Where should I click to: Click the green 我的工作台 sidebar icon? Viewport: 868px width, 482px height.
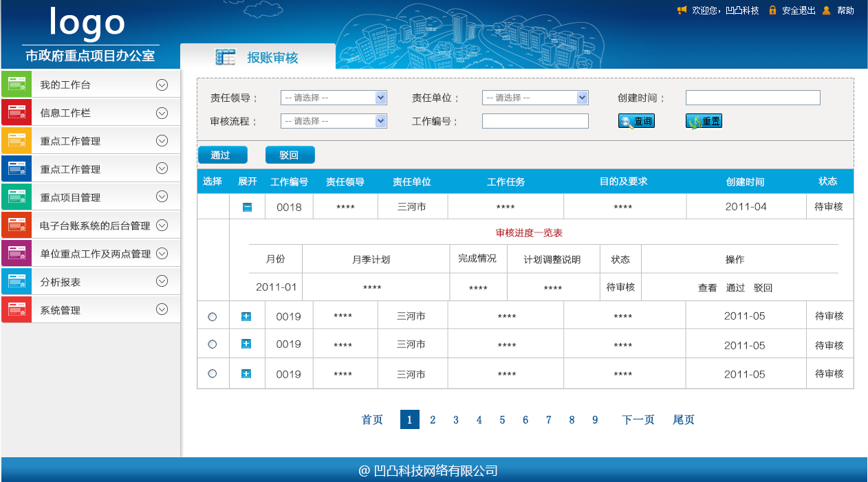click(x=17, y=85)
